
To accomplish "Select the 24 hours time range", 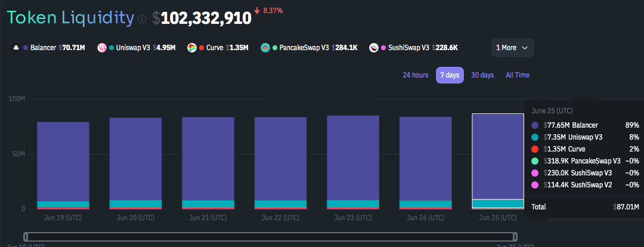I will (415, 75).
